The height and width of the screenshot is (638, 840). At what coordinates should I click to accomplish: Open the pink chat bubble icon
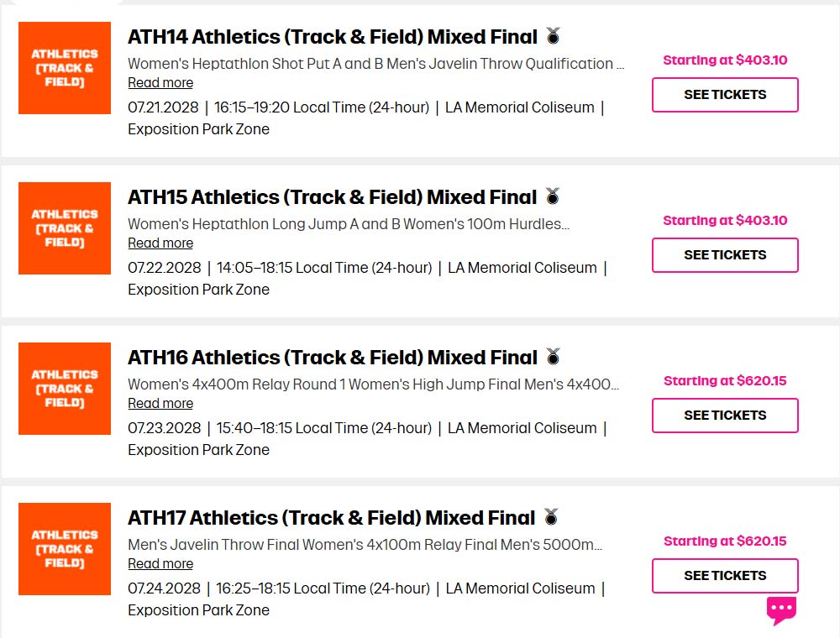[x=781, y=609]
